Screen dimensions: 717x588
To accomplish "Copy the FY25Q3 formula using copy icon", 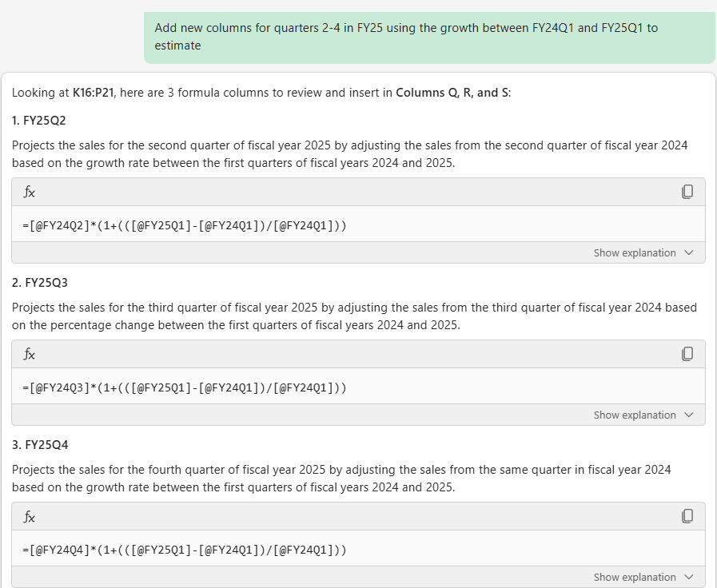I will [x=687, y=354].
